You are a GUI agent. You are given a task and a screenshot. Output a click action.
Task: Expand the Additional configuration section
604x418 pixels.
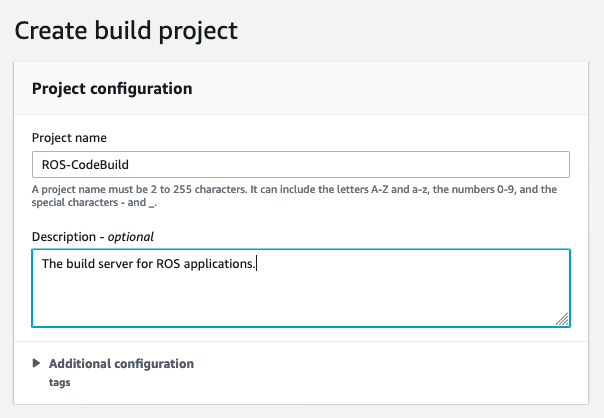120,364
